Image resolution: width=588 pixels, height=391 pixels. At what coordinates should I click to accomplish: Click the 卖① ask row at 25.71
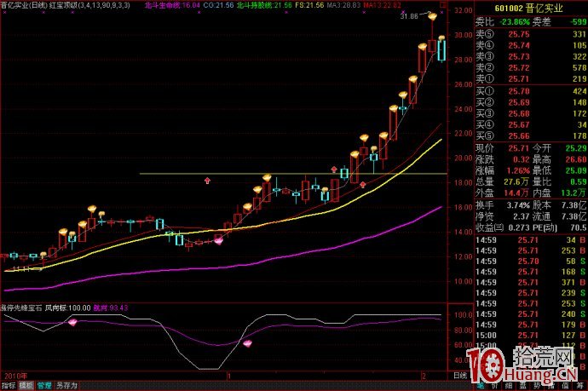(531, 78)
